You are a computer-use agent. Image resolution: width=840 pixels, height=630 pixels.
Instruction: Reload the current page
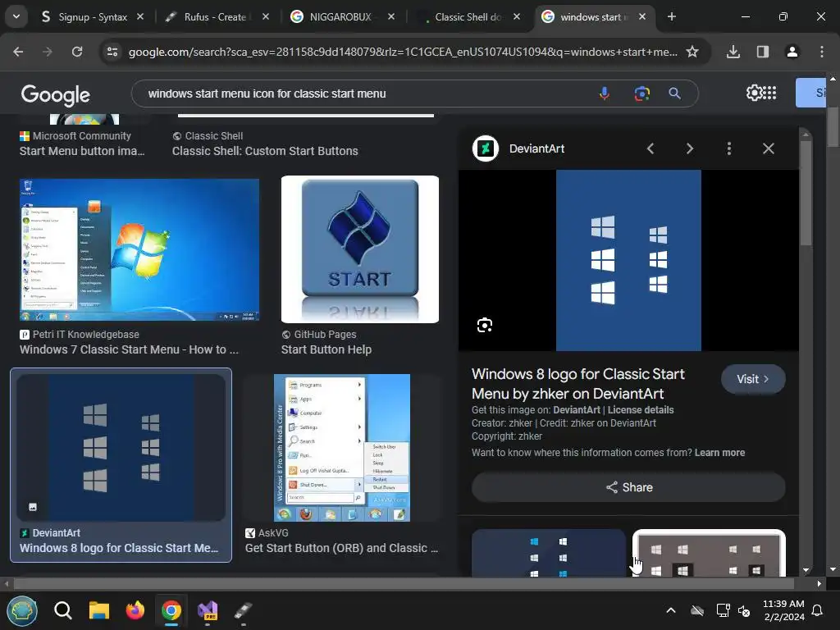pyautogui.click(x=77, y=52)
